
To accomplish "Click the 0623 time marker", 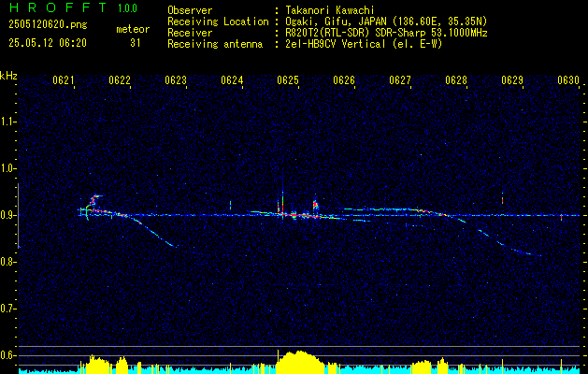I will tap(176, 79).
